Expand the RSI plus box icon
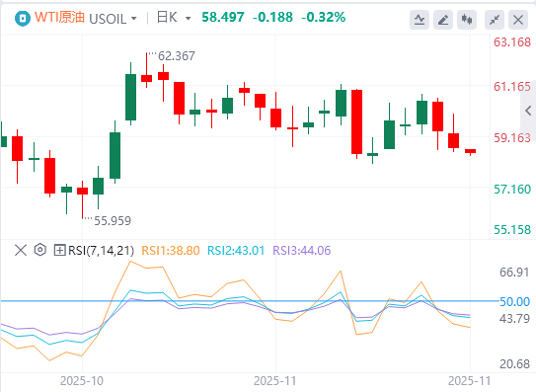536x392 pixels. tap(59, 251)
